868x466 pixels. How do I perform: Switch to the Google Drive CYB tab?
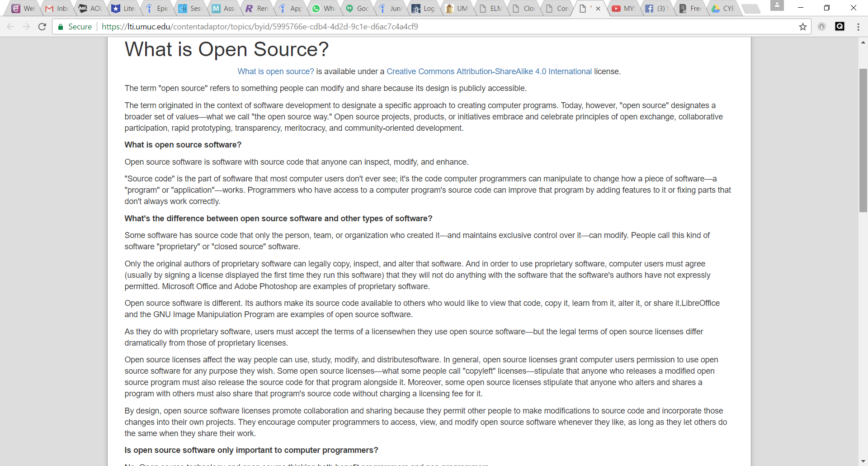(723, 9)
